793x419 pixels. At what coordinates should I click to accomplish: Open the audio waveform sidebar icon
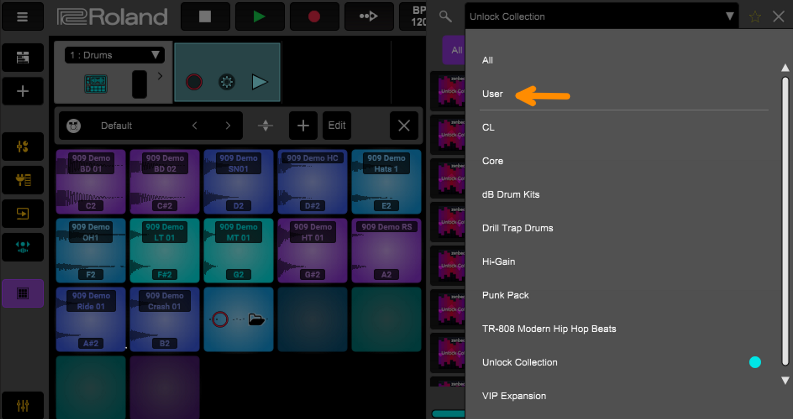[x=23, y=247]
